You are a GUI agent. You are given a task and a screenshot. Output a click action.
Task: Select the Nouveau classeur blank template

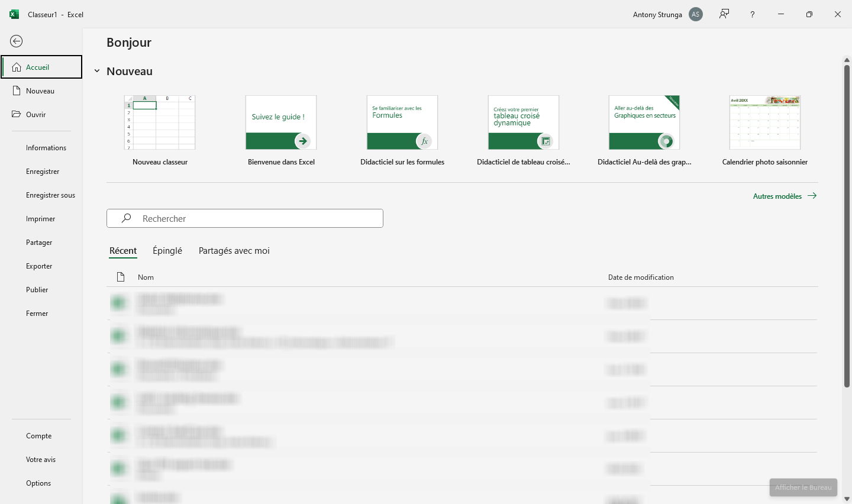pos(160,123)
